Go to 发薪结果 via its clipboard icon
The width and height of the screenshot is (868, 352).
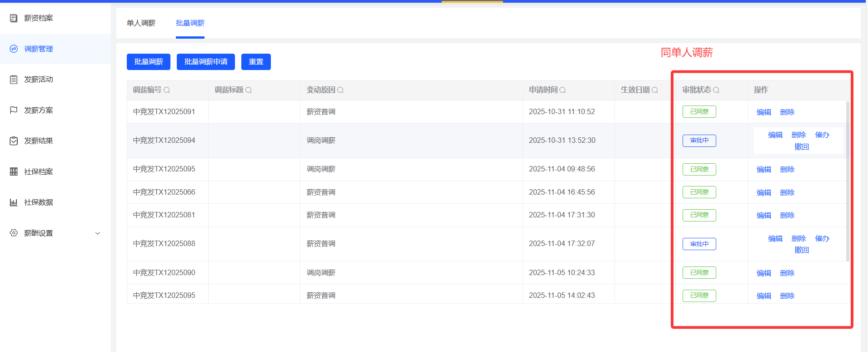click(14, 141)
